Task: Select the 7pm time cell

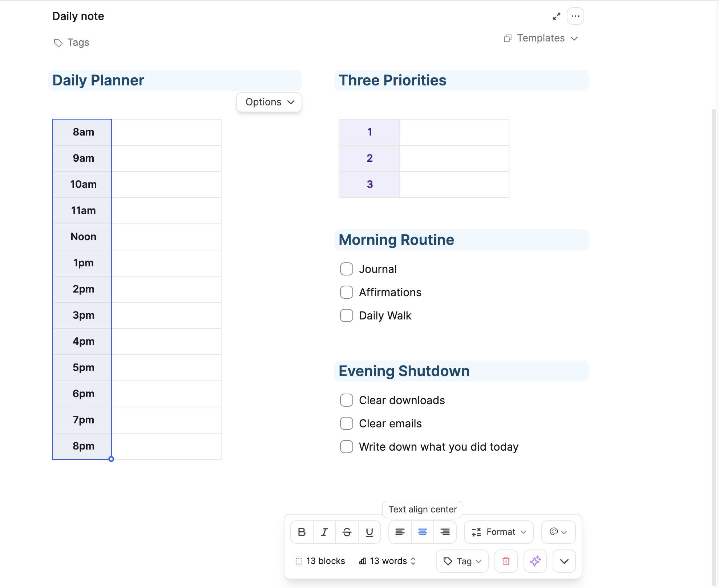Action: click(x=82, y=420)
